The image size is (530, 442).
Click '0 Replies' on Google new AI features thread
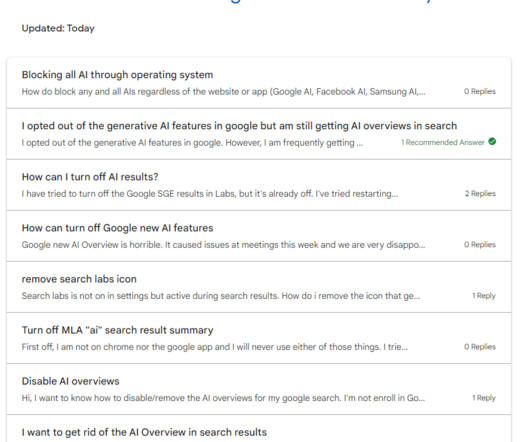[x=480, y=244]
